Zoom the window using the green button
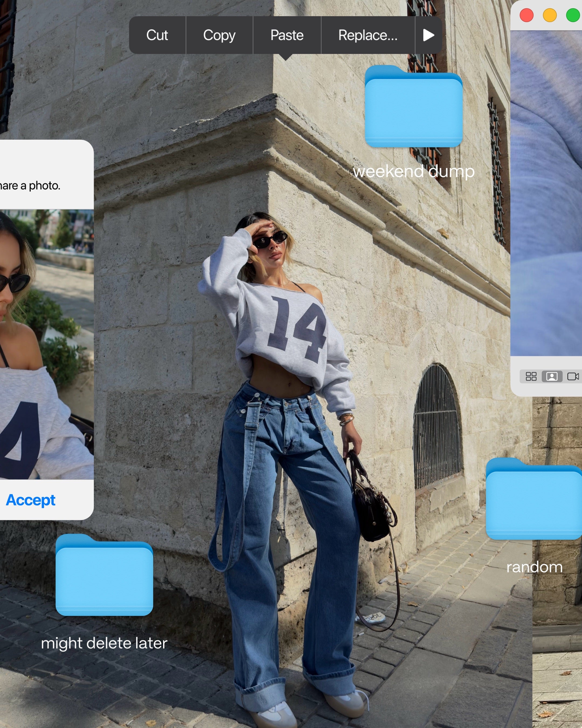 click(573, 16)
